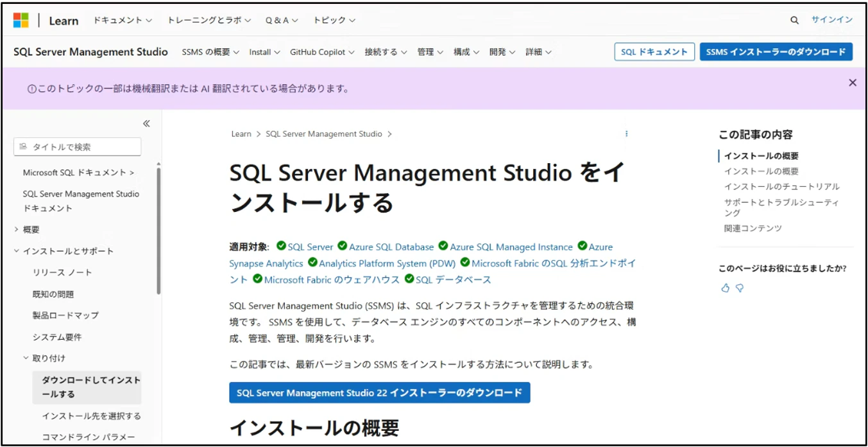Open リリース ノート in sidebar
This screenshot has width=868, height=447.
(62, 272)
